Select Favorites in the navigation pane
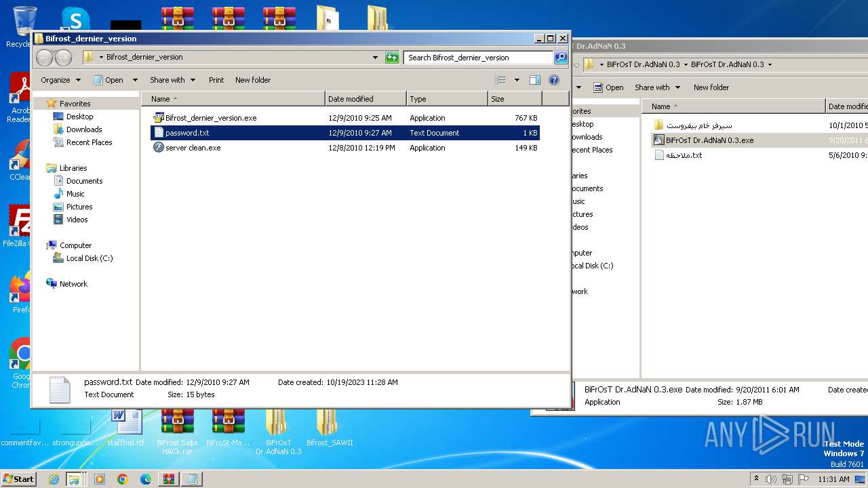This screenshot has height=488, width=868. pos(75,104)
